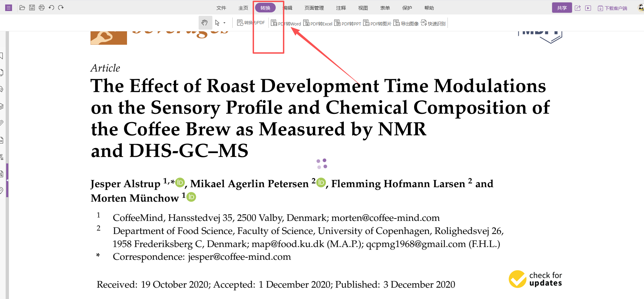Print the document using the printer icon
Screen dimensions: 644x299
[42, 8]
